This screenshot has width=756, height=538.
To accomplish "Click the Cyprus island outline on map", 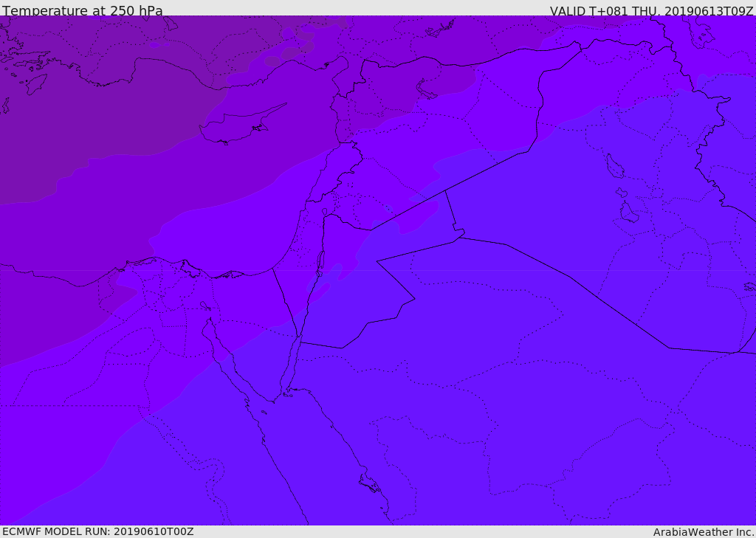I will (242, 124).
